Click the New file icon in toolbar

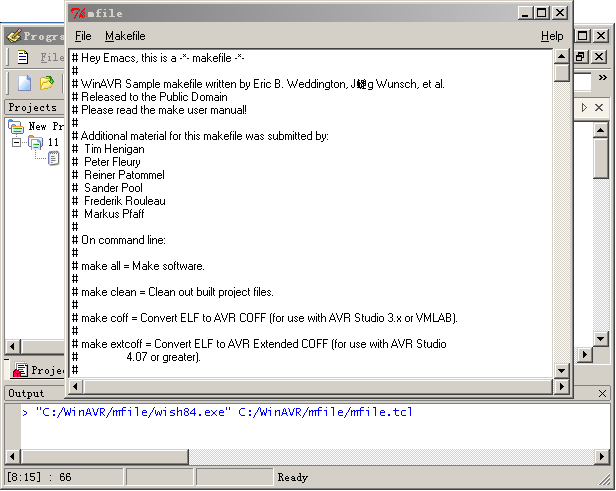pyautogui.click(x=24, y=83)
